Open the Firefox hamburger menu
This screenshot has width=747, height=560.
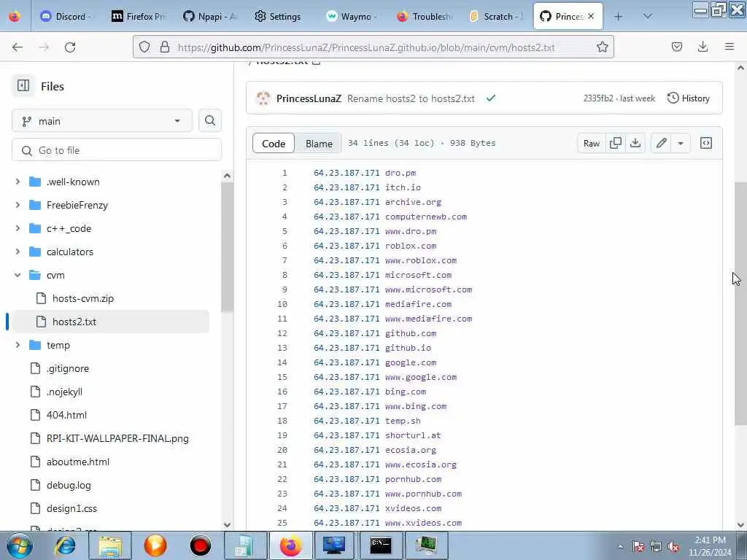click(x=729, y=47)
